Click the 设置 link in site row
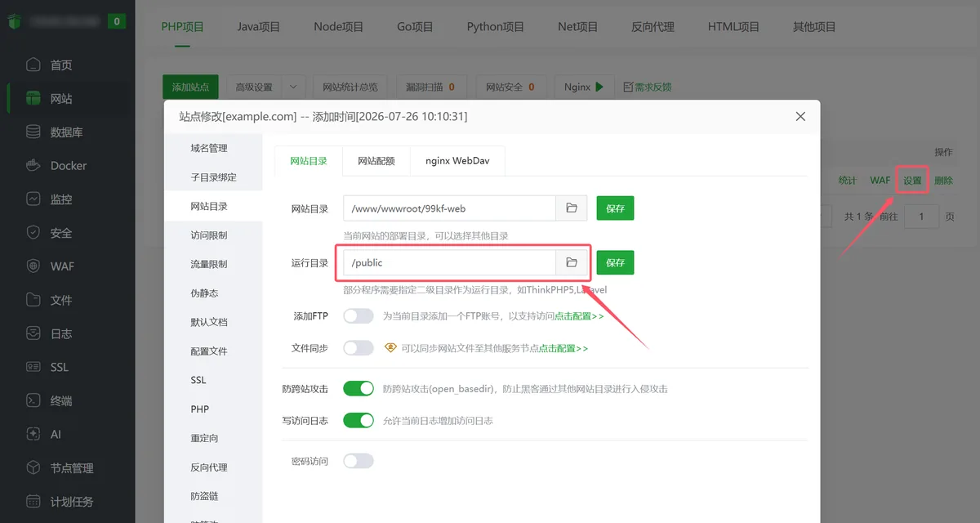The height and width of the screenshot is (523, 980). pos(912,181)
